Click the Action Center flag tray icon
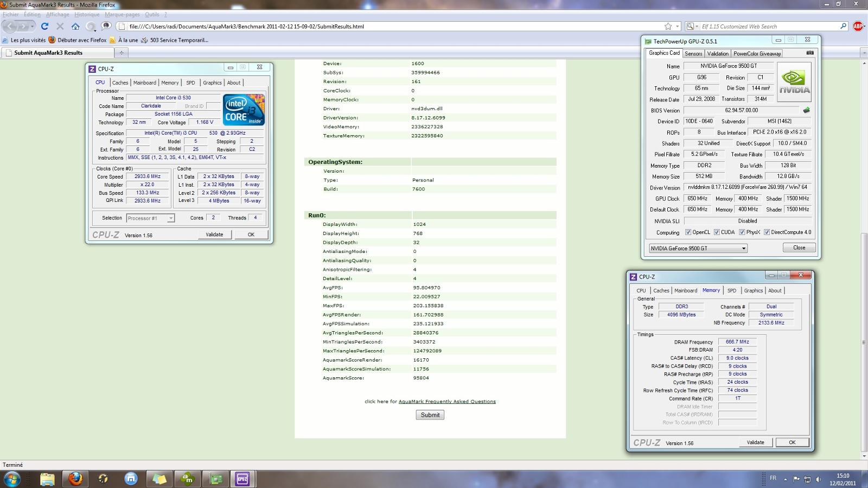Screen dimensions: 868x488 click(x=796, y=479)
